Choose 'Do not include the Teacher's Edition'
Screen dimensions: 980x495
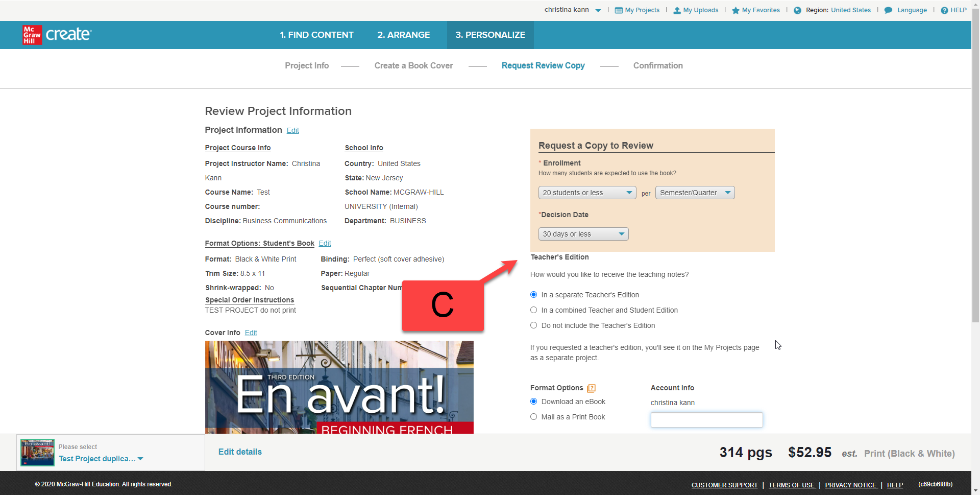tap(534, 325)
